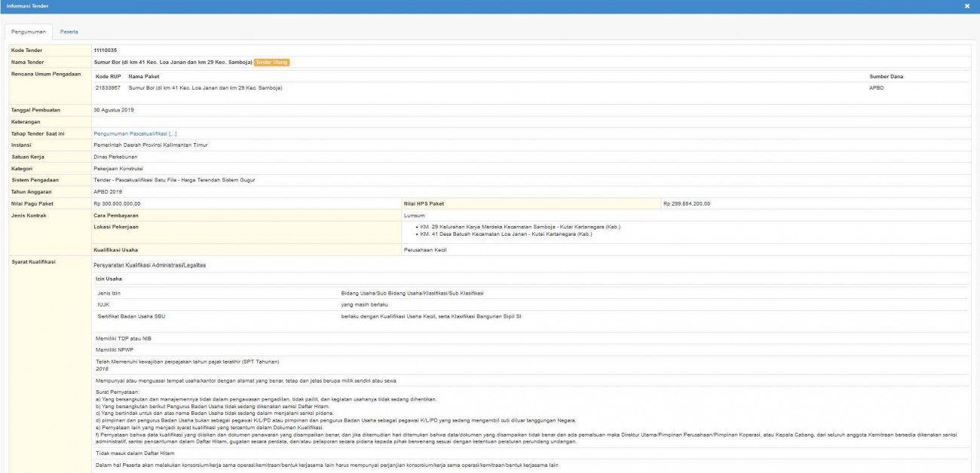Click the Dinas Perkebunan work unit
The image size is (980, 473).
[115, 157]
